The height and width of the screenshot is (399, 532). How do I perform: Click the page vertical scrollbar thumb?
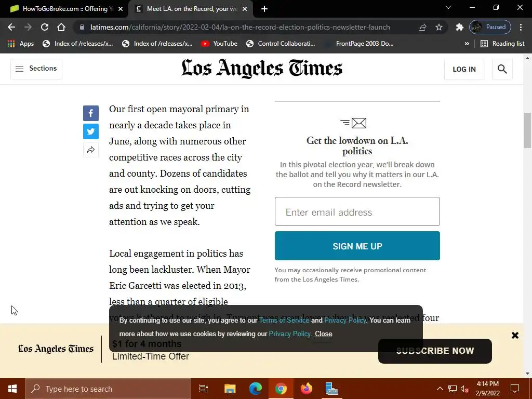tap(527, 130)
